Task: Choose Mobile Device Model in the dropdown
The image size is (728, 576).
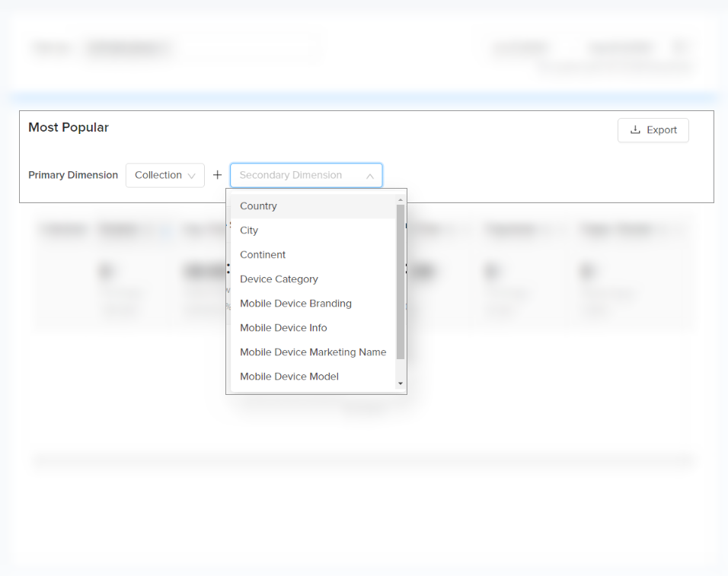Action: [289, 377]
